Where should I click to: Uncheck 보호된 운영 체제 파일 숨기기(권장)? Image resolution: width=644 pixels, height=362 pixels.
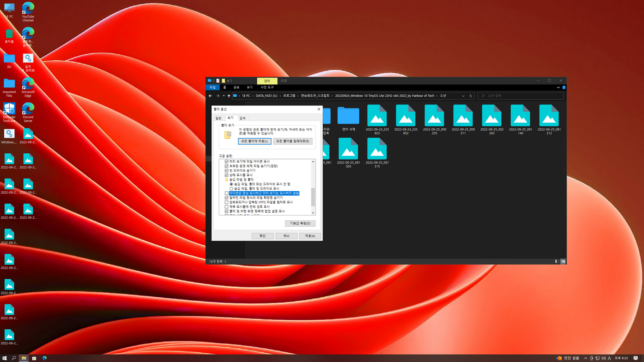[226, 166]
